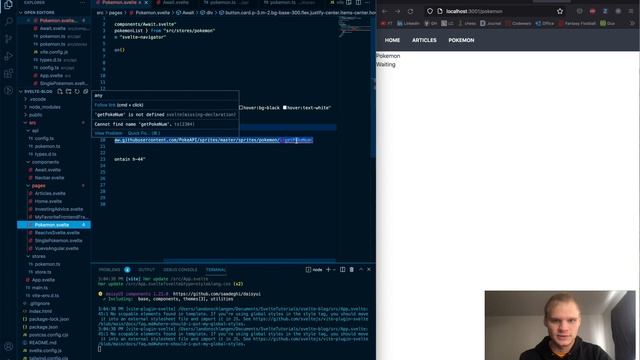The image size is (640, 360).
Task: Click the hover:bg-black color swatch in code
Action: tap(241, 108)
